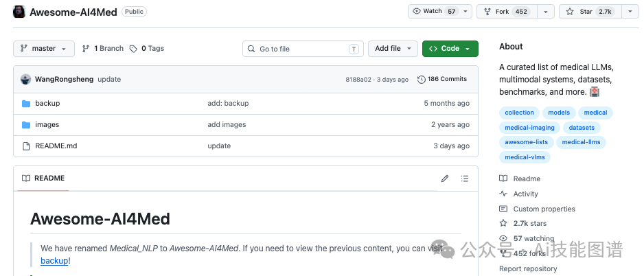Click the pencil edit README icon
This screenshot has width=644, height=276.
pos(445,179)
